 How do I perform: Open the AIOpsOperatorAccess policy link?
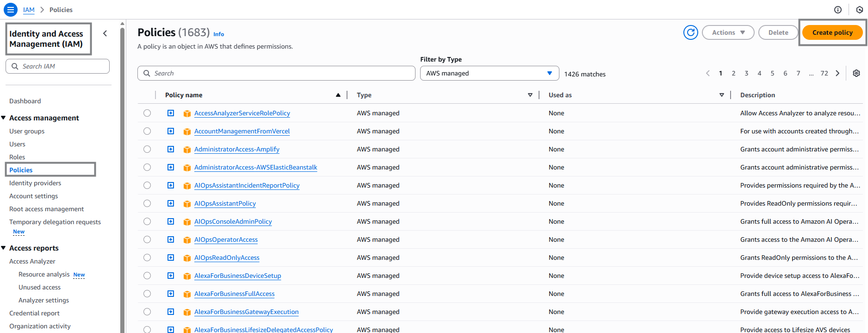226,239
